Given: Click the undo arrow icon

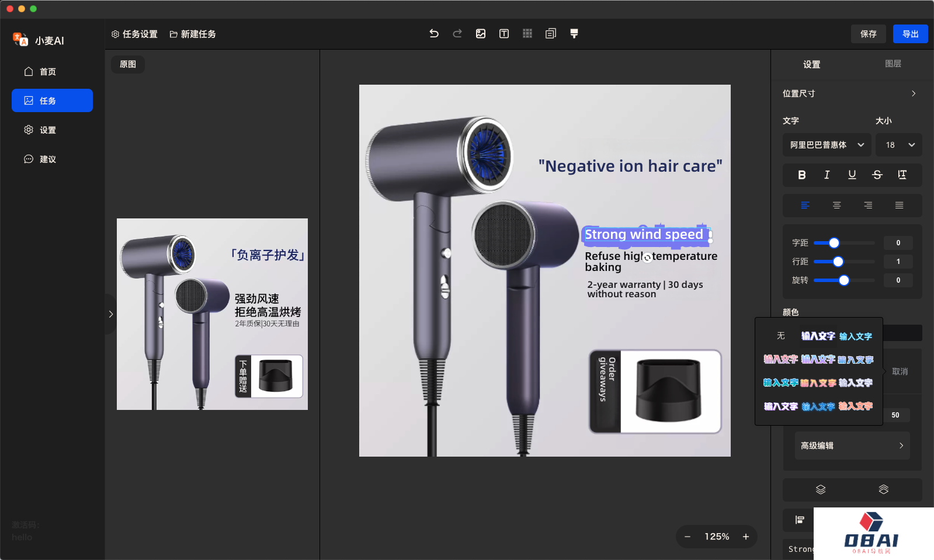Looking at the screenshot, I should click(433, 34).
